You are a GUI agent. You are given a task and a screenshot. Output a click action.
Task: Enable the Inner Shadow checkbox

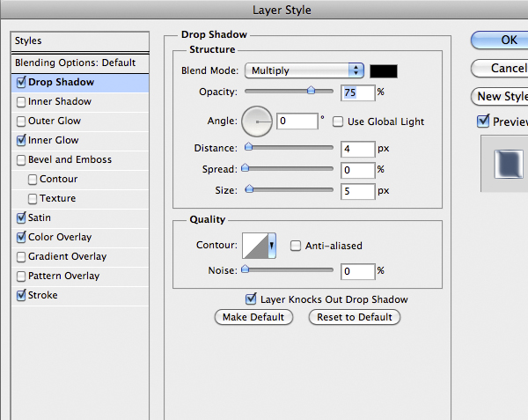click(21, 102)
